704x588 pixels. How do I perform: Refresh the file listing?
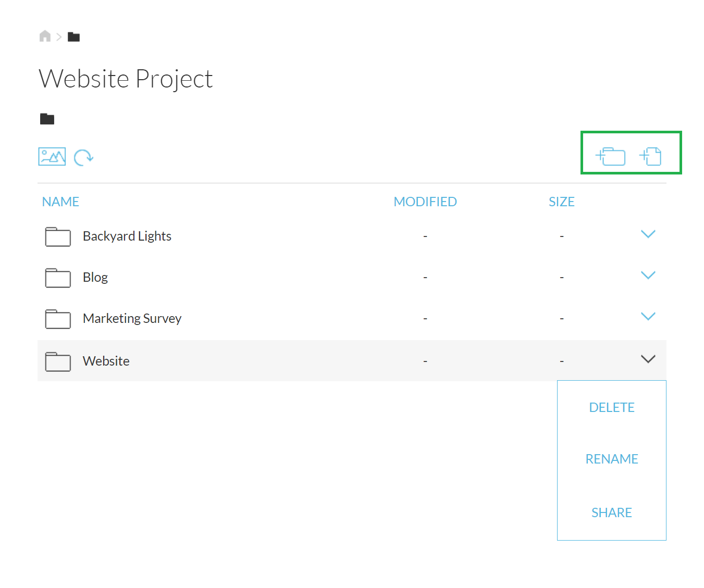point(83,157)
